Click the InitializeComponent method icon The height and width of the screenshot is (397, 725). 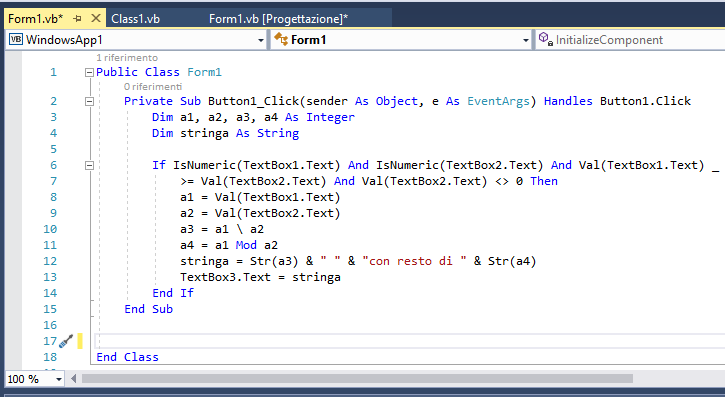(546, 39)
